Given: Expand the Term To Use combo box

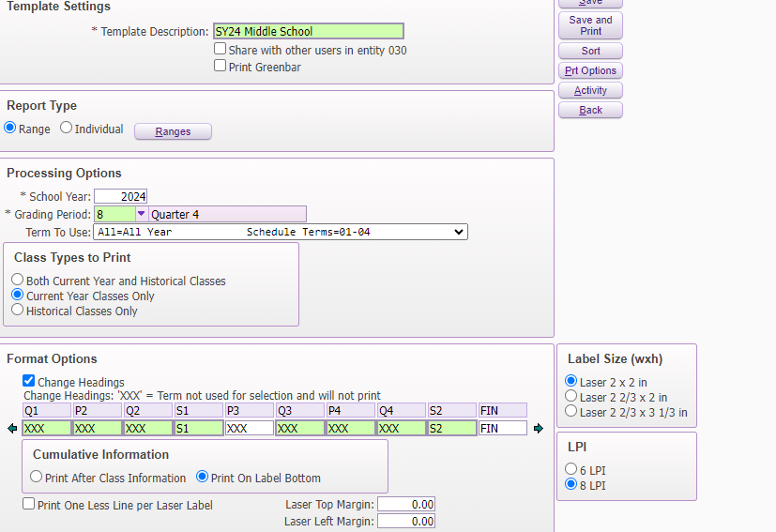Looking at the screenshot, I should pos(459,232).
